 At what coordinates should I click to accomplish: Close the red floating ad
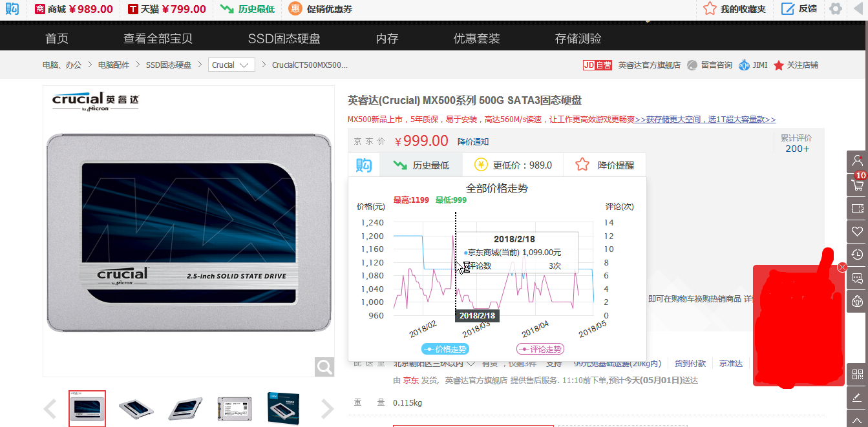click(x=842, y=267)
